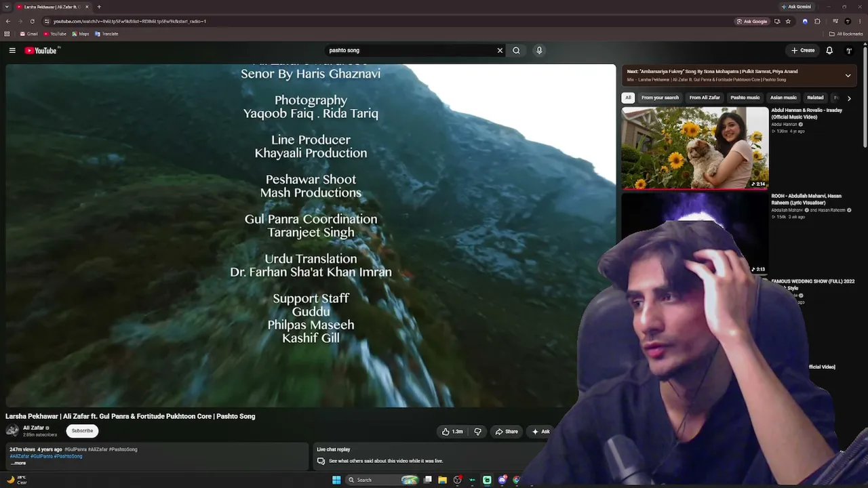Viewport: 868px width, 488px height.
Task: Click the Abdul Hannan & Rovalio Iraaday title
Action: tap(806, 113)
